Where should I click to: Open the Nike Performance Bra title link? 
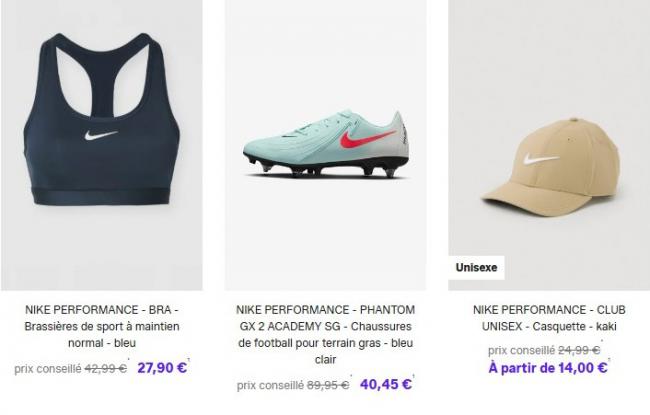101,327
